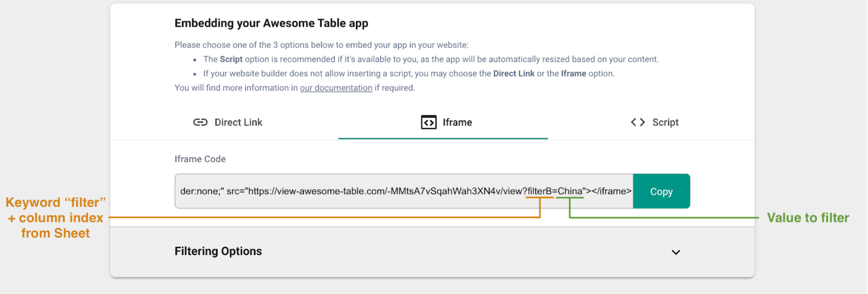
Task: Click inside the Iframe Code field
Action: (404, 191)
